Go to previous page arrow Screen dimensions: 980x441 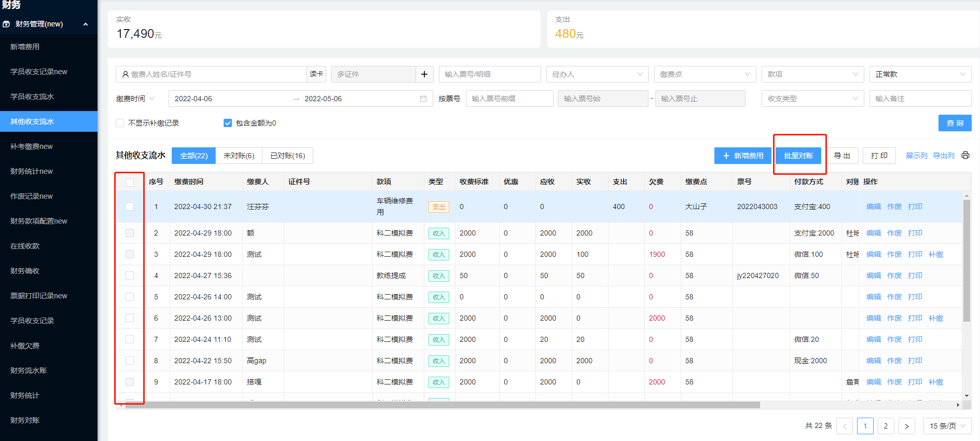click(844, 426)
